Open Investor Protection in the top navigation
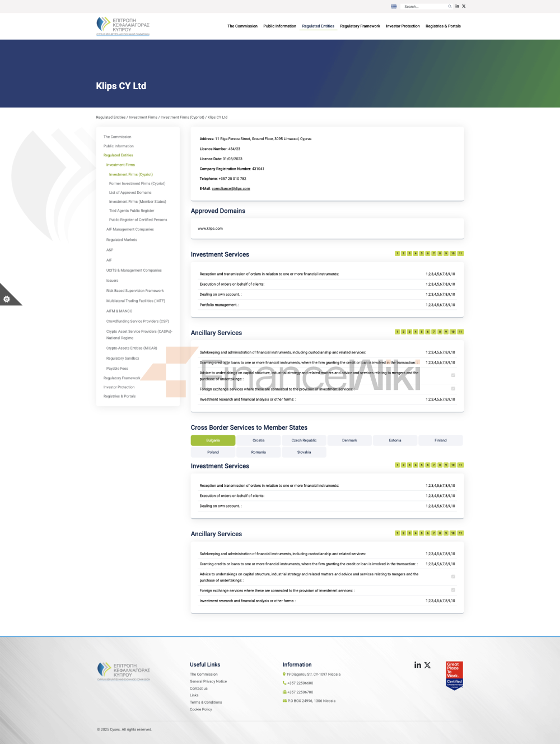The height and width of the screenshot is (744, 560). (403, 26)
